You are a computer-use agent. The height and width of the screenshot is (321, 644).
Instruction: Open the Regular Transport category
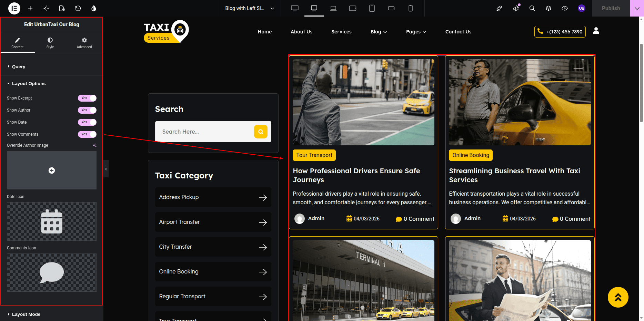[x=213, y=297]
